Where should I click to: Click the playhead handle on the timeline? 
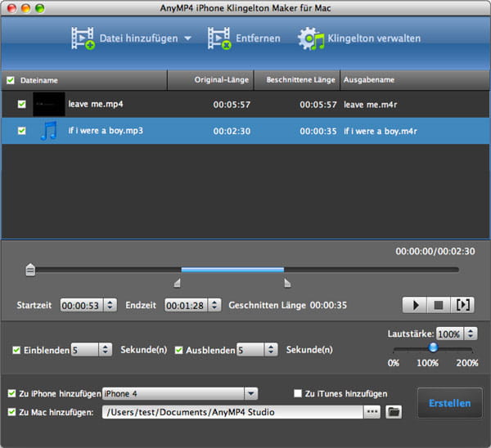click(30, 270)
